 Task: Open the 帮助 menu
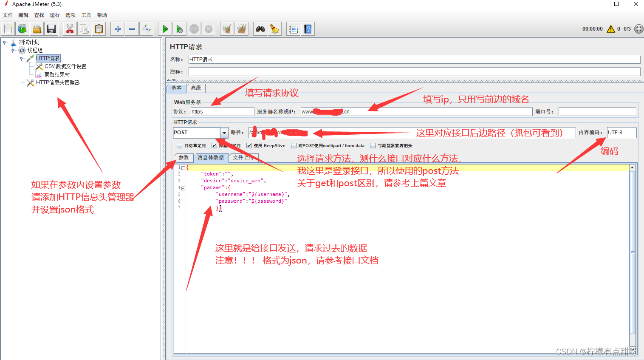click(102, 15)
